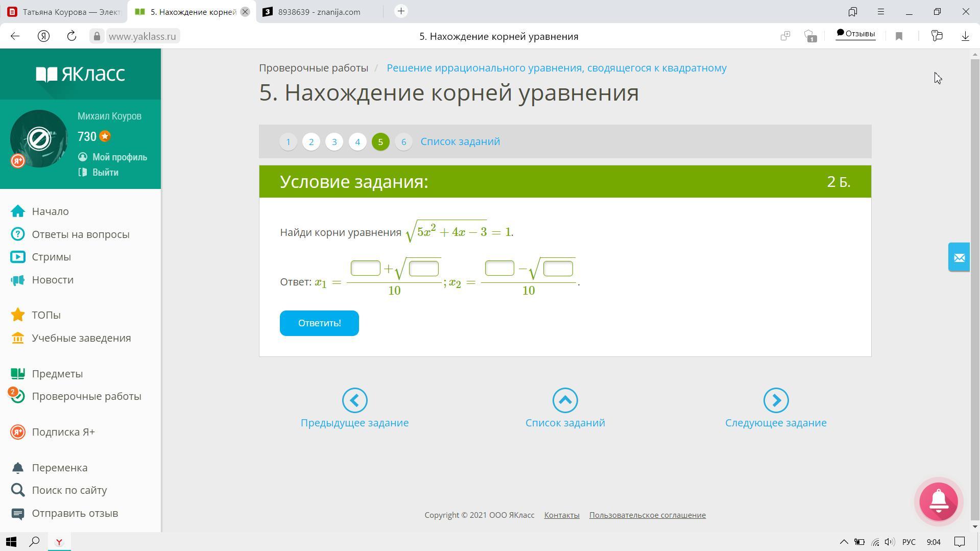Click the question mark icon for Ответы
The width and height of the screenshot is (980, 551).
tap(18, 234)
